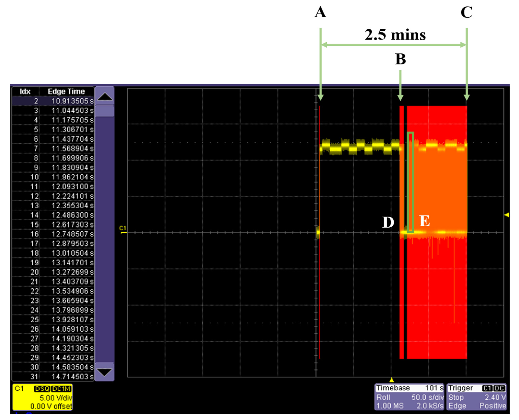This screenshot has height=420, width=519.
Task: Click the scroll up arrow button
Action: [104, 96]
